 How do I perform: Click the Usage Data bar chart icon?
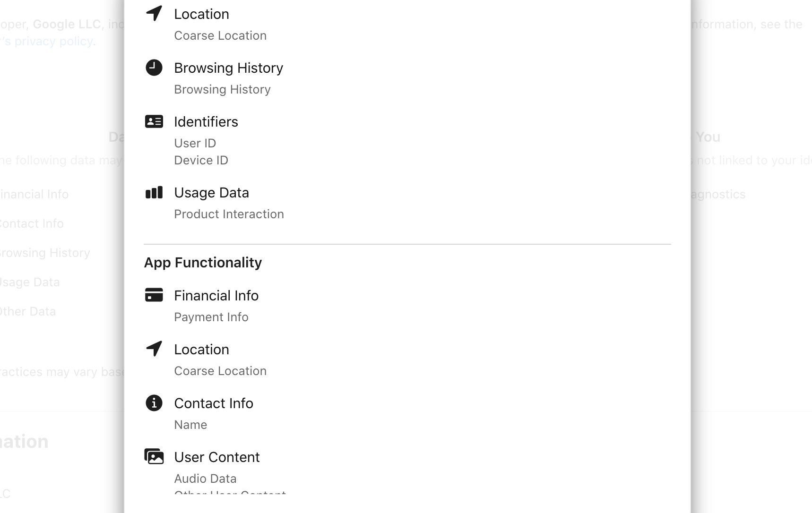coord(154,192)
